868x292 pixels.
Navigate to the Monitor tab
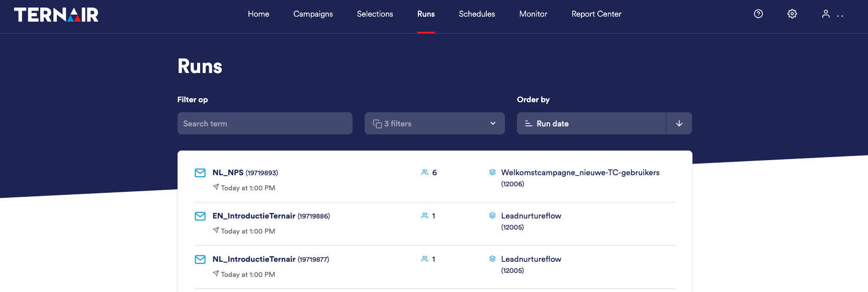pos(533,14)
